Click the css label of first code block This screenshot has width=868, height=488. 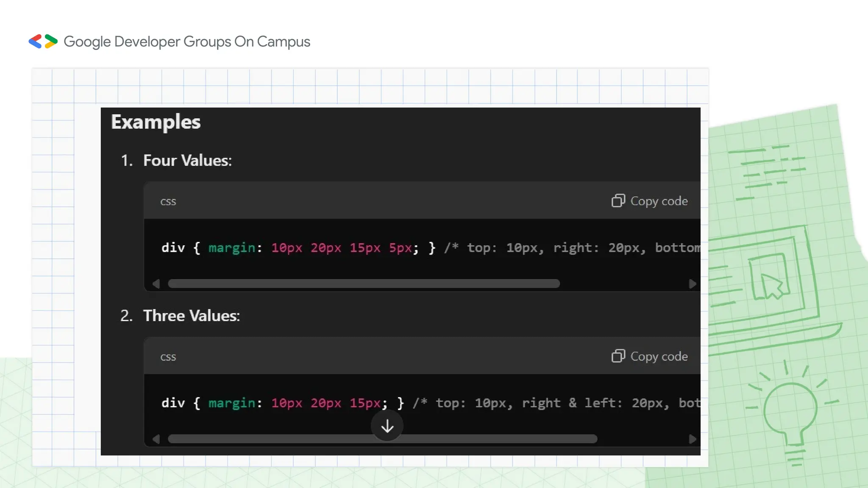point(168,202)
